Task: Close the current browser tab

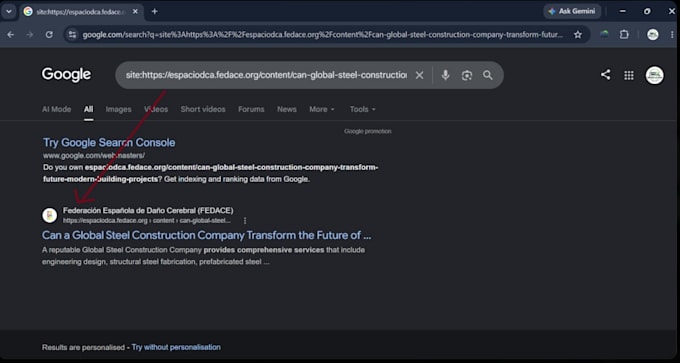Action: pyautogui.click(x=135, y=12)
